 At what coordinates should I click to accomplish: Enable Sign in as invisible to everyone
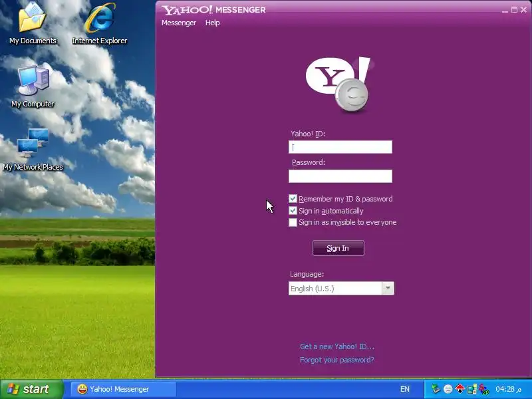tap(293, 223)
